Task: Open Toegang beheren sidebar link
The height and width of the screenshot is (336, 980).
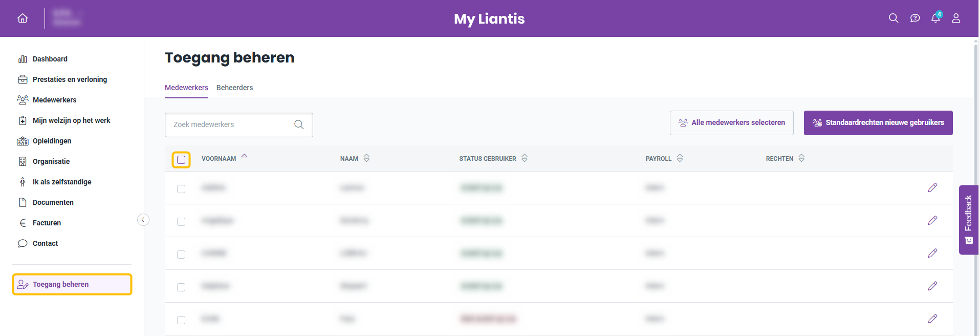Action: (72, 284)
